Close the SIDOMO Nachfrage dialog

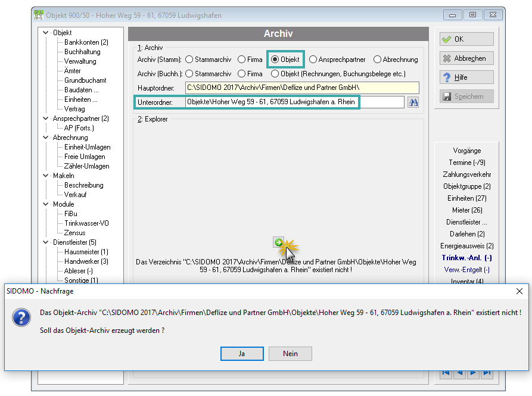[x=519, y=291]
